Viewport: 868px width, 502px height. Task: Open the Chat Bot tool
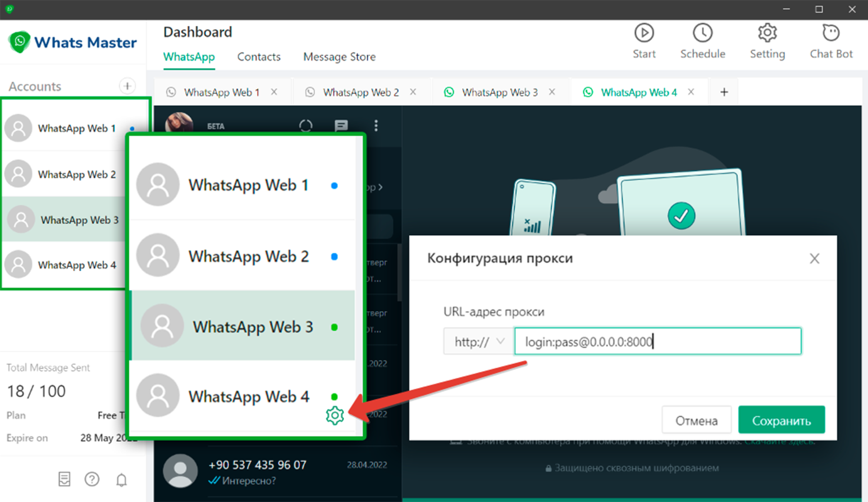point(831,34)
